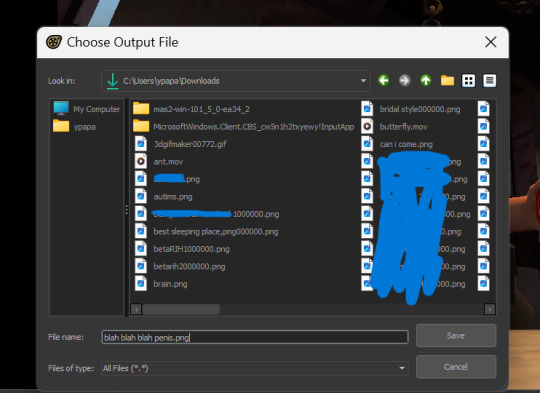Select the autims.png file
540x393 pixels.
point(163,197)
